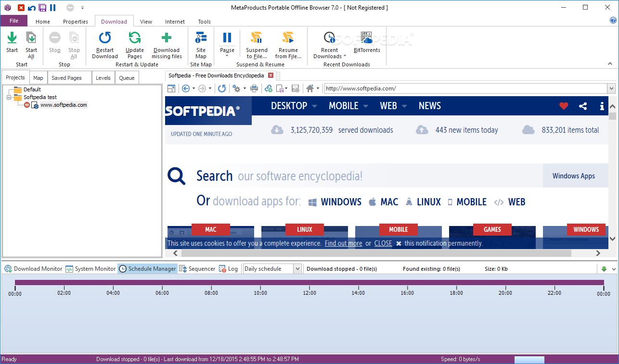The image size is (619, 364).
Task: Switch to the Tools ribbon tab
Action: coord(205,22)
